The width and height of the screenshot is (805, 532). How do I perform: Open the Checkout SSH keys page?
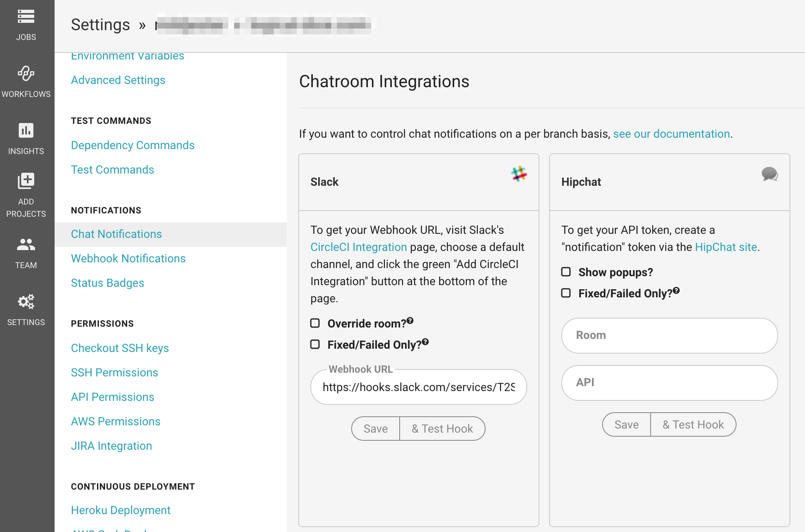click(120, 348)
